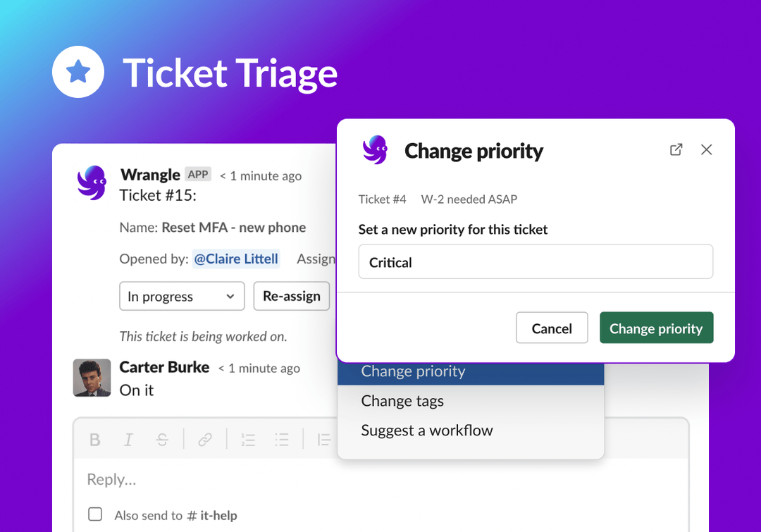Click the star badge beside Ticket Triage
761x532 pixels.
(x=78, y=71)
